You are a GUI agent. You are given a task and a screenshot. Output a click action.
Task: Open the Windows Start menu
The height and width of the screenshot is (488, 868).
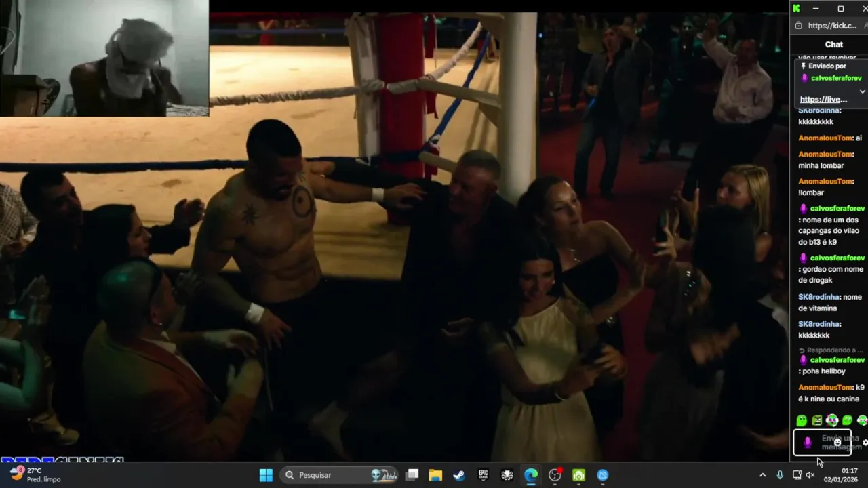(x=266, y=475)
